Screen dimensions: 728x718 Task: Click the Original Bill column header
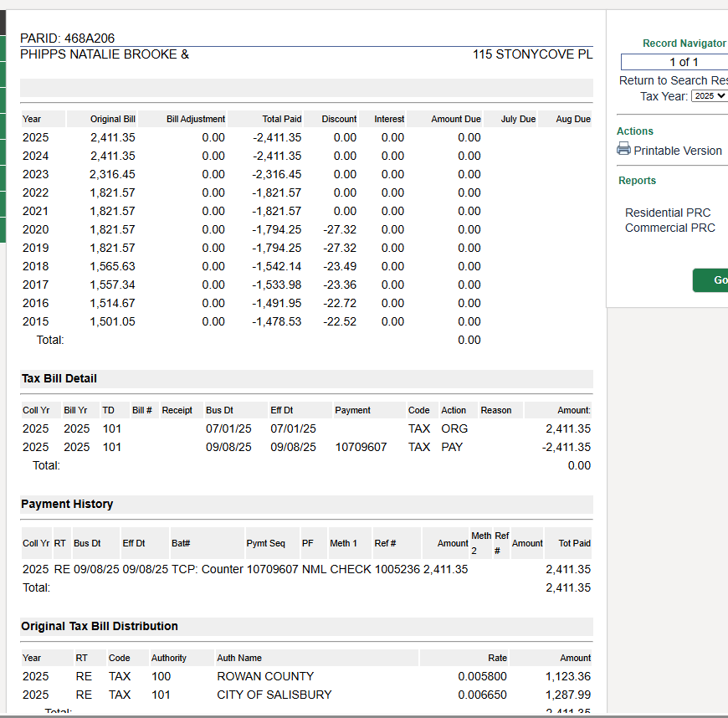pos(112,119)
